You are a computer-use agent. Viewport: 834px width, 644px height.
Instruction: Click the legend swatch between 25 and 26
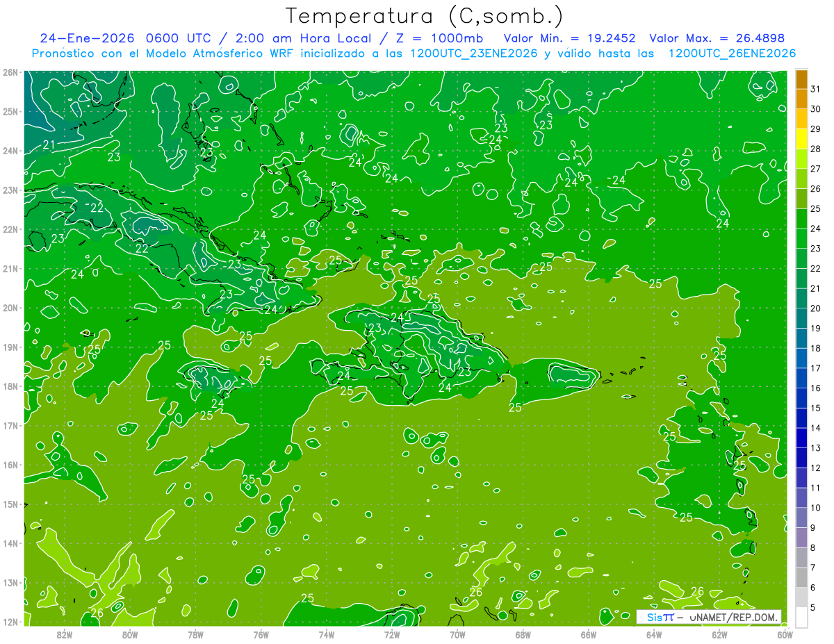[x=801, y=199]
